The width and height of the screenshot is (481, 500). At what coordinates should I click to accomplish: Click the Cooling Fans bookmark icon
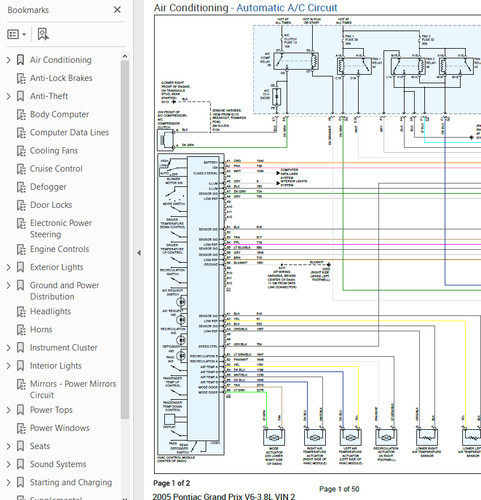pos(21,151)
